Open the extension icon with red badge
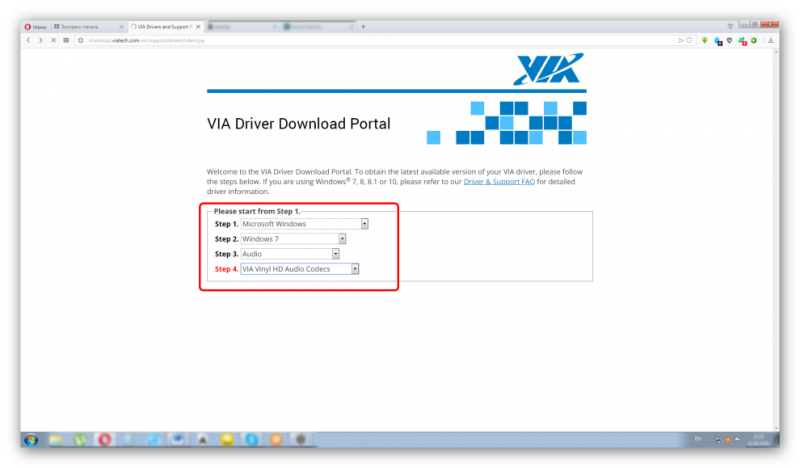Viewport: 800px width, 468px height. [742, 41]
